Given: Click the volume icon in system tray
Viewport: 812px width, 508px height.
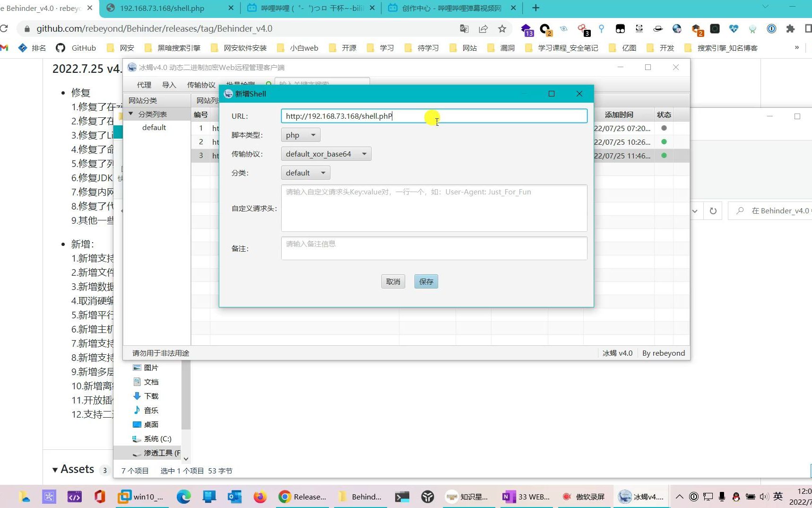Looking at the screenshot, I should 764,497.
